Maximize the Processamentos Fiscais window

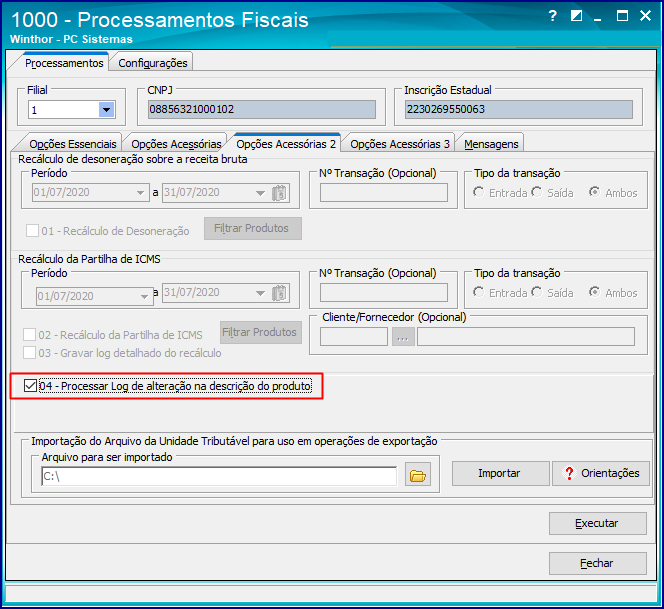click(x=622, y=16)
